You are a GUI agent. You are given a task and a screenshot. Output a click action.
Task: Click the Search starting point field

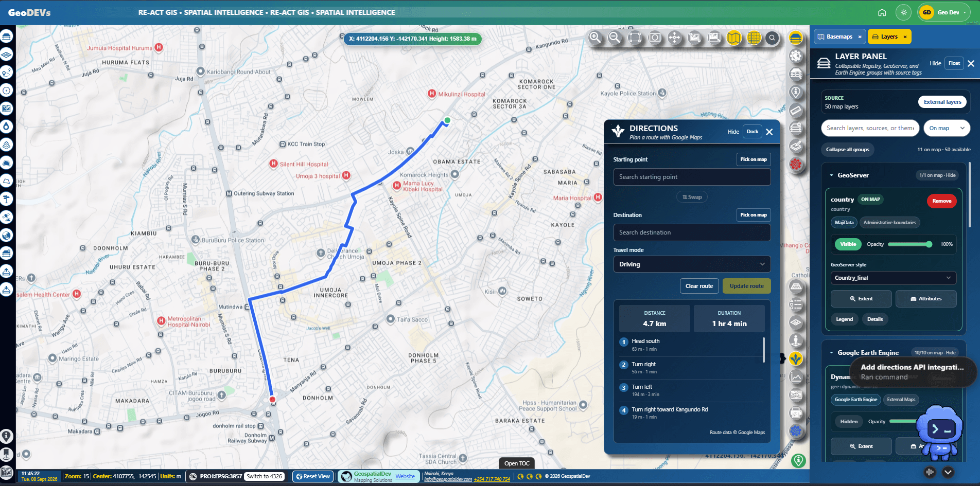(x=692, y=177)
